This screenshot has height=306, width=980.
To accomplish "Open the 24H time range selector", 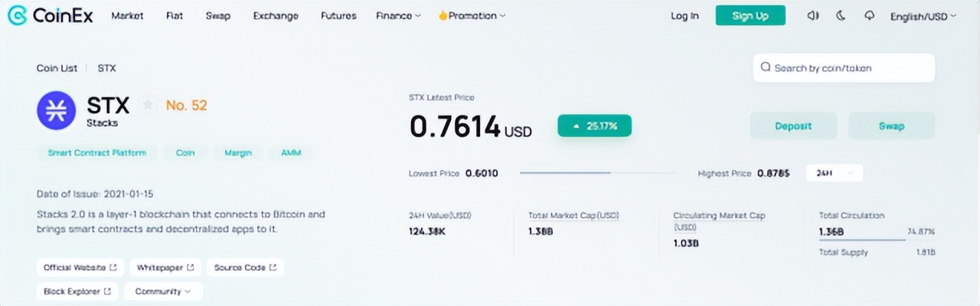I will (835, 174).
